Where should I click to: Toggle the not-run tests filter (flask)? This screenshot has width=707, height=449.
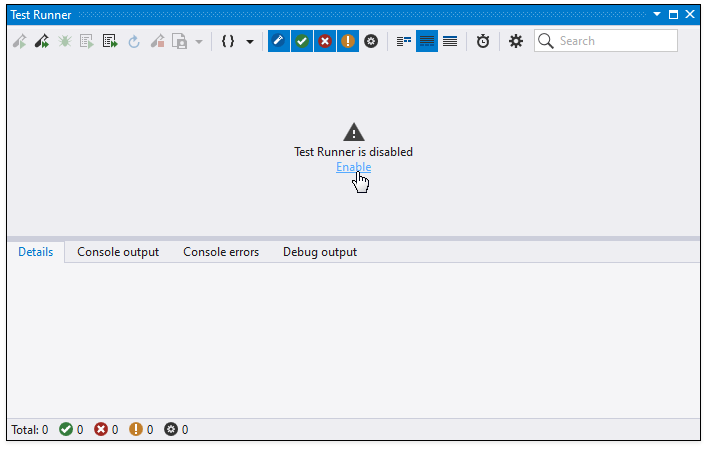[x=279, y=41]
